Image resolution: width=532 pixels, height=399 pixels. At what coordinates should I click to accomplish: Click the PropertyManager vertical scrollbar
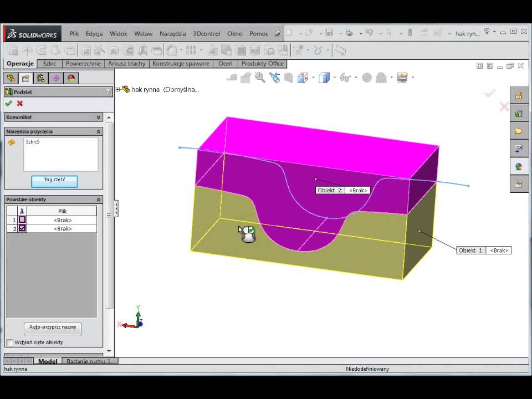[x=109, y=215]
